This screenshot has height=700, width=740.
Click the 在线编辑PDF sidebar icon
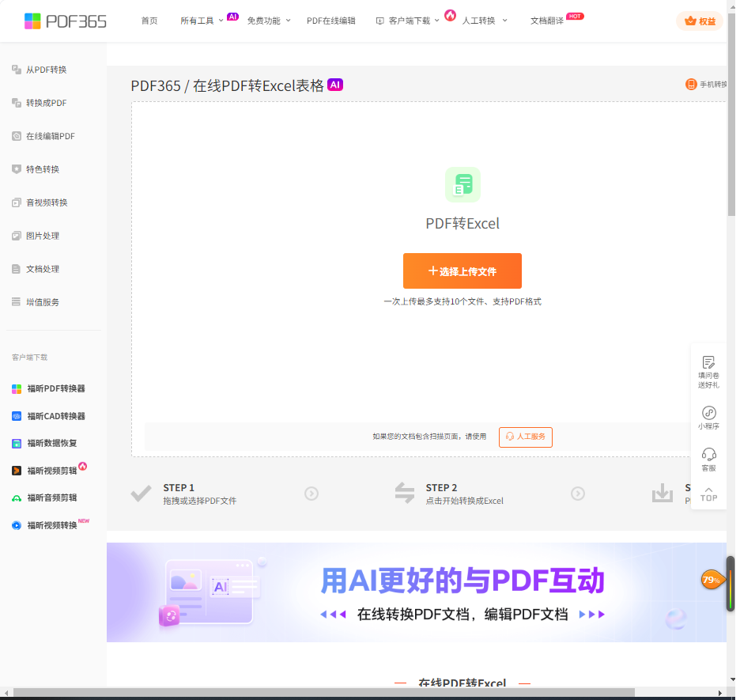(17, 136)
